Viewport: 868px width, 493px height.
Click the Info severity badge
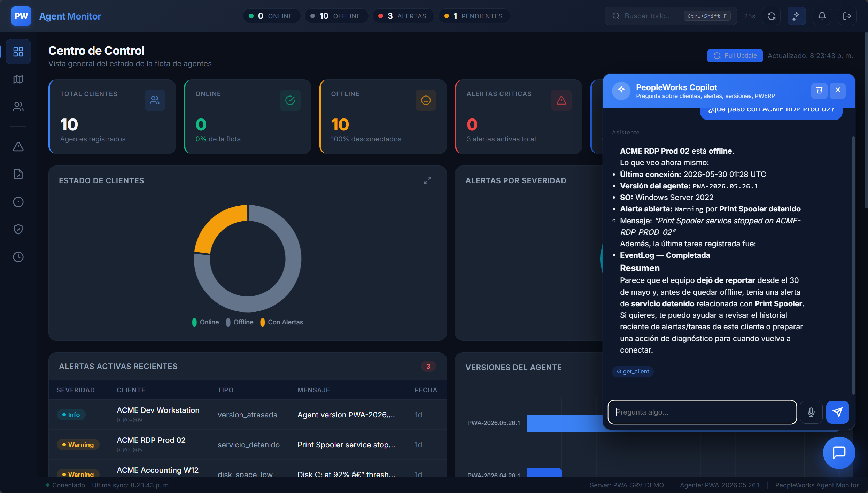point(71,415)
